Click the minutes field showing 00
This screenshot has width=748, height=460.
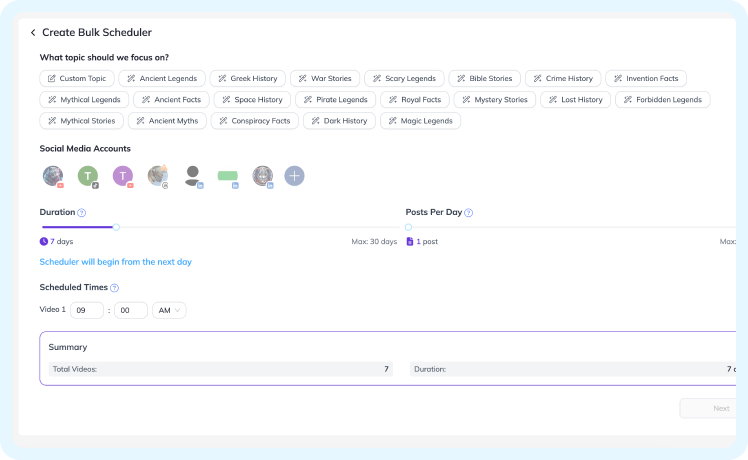(131, 310)
